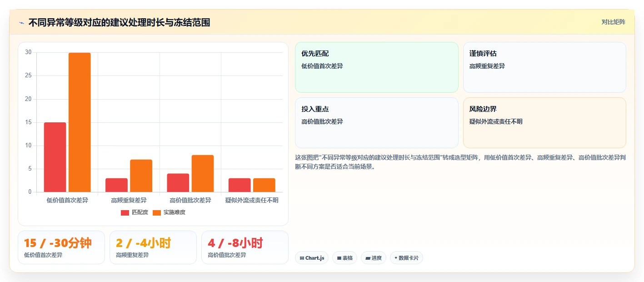Screen dimensions: 644x282
Task: Click the tall orange bar for 低价值首次差异
Action: 80,122
